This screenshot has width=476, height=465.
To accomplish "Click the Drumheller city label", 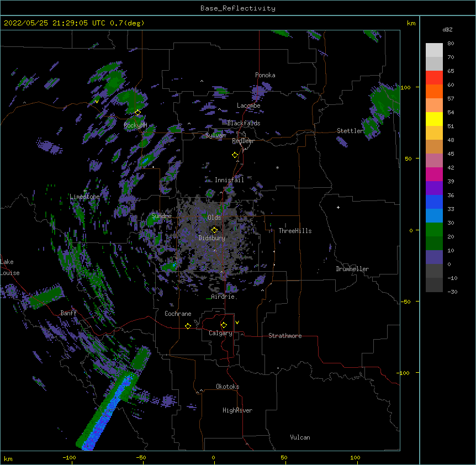I will click(x=352, y=269).
